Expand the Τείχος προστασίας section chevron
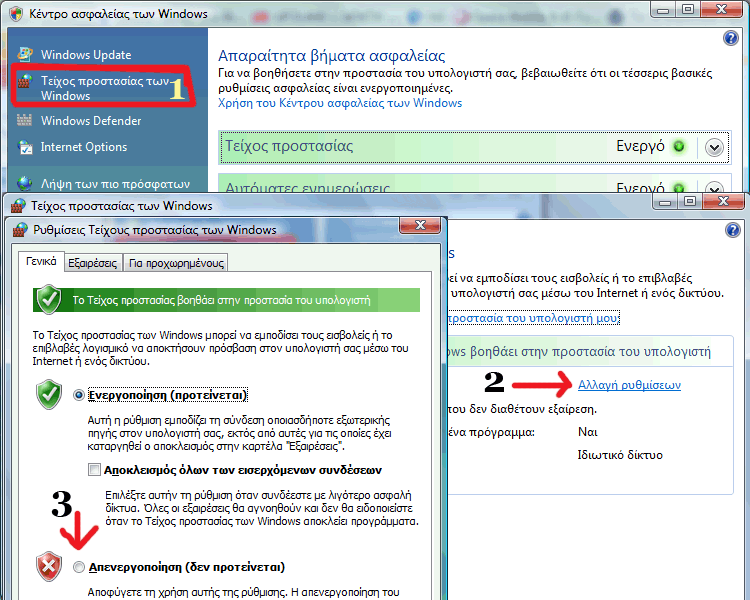 tap(713, 147)
